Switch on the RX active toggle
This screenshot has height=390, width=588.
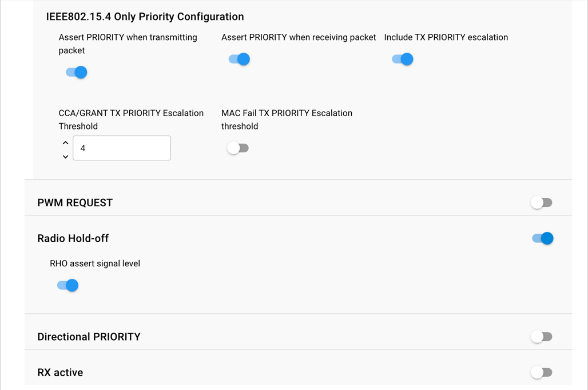(541, 372)
